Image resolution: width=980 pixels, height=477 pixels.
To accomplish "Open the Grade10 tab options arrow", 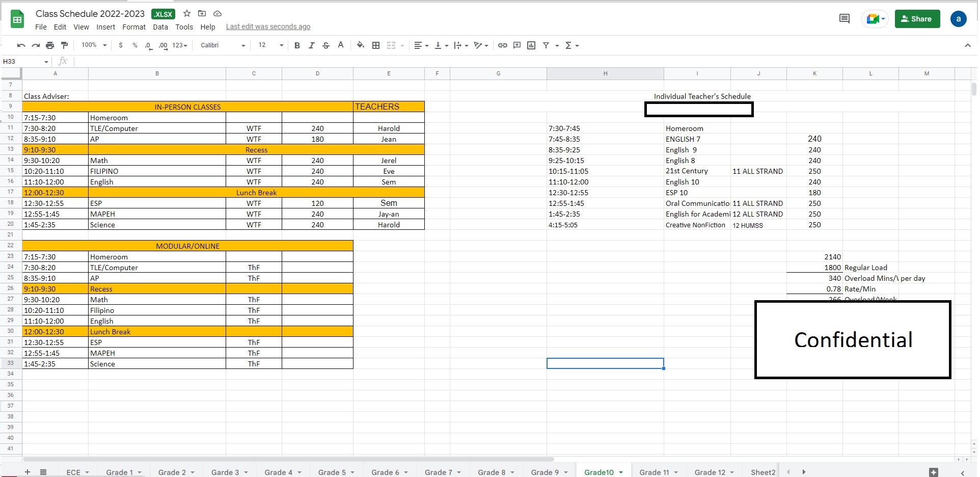I will (621, 472).
